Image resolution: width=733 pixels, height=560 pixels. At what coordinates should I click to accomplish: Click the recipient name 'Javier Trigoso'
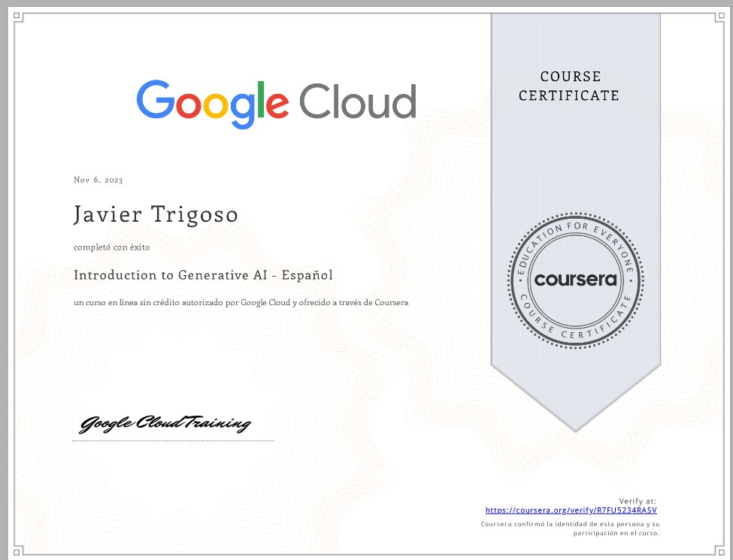coord(156,214)
